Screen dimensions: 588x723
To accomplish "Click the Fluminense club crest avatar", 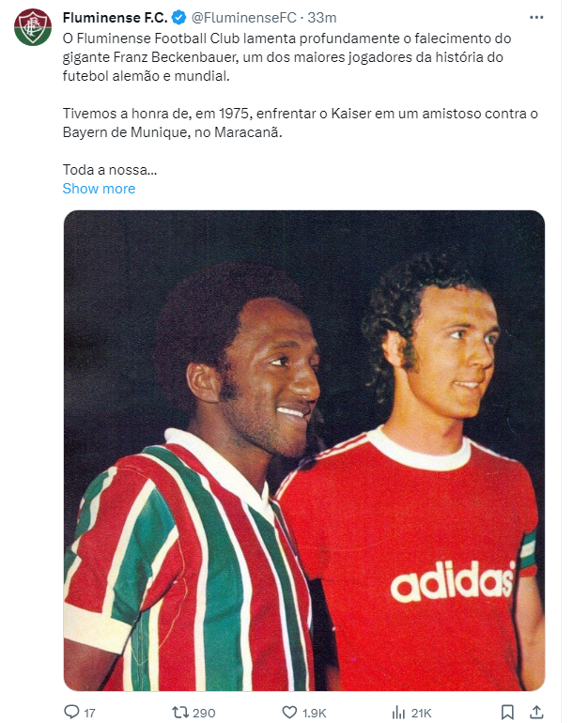I will 32,26.
